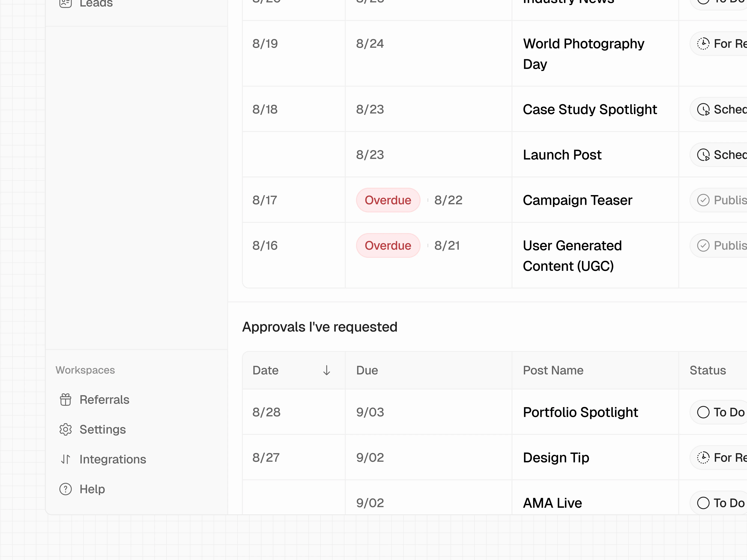Viewport: 747px width, 560px height.
Task: Click the Published check icon for Campaign Teaser
Action: (x=703, y=200)
